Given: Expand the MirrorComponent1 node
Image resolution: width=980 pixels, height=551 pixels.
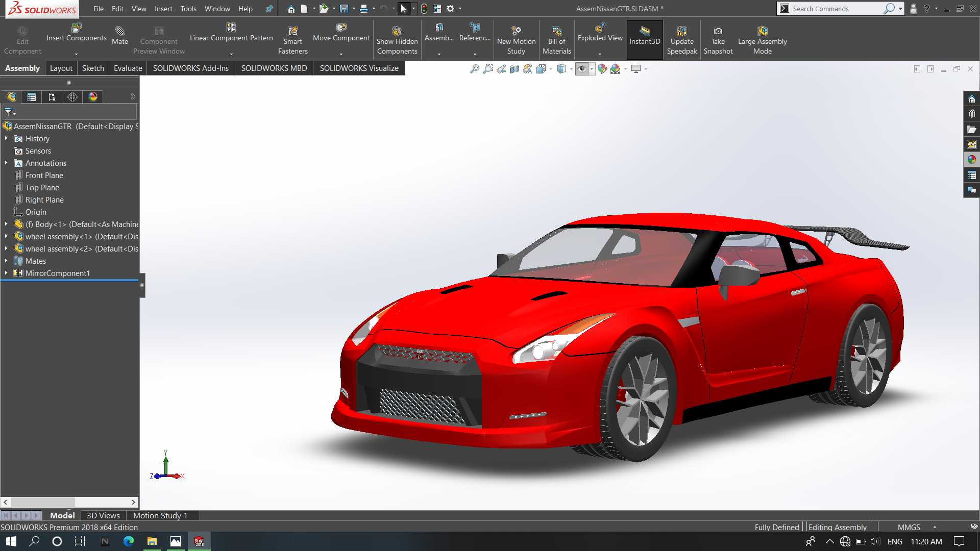Looking at the screenshot, I should point(6,273).
